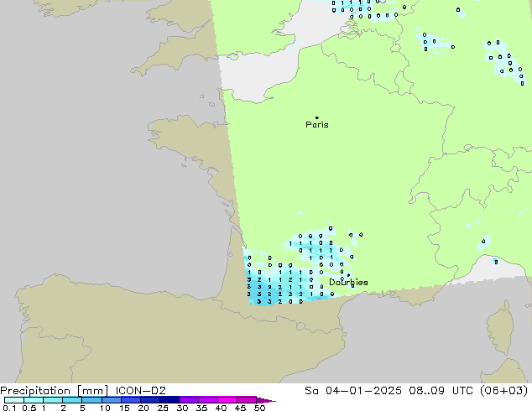Image resolution: width=532 pixels, height=411 pixels.
Task: Pick legend swatch between 0.1 and 0.5
Action: tap(14, 400)
